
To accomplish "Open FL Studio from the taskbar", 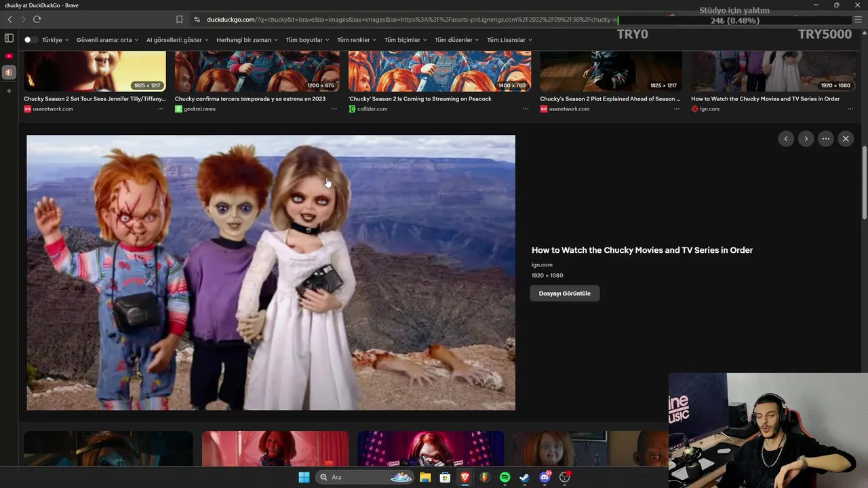I will pyautogui.click(x=485, y=477).
